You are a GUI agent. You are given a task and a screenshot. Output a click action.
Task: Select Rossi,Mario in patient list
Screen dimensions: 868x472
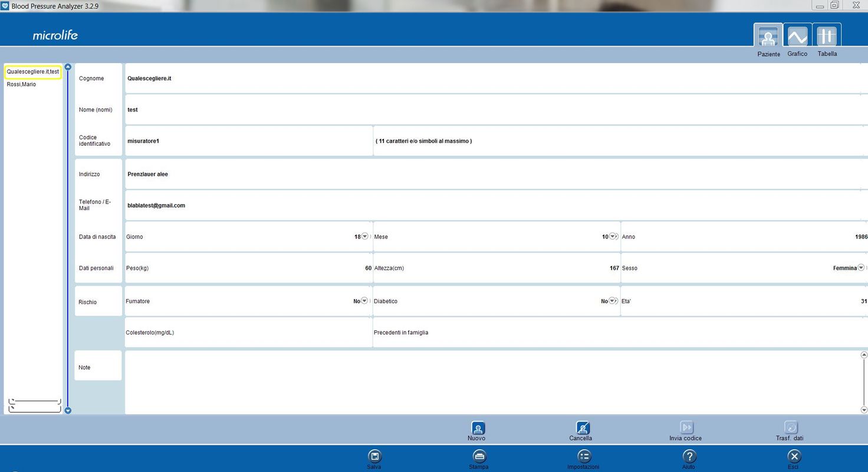coord(21,84)
